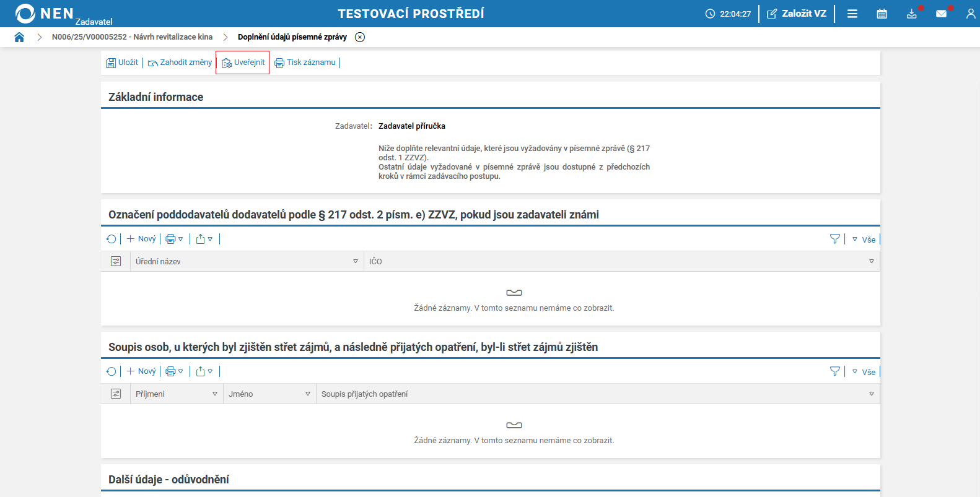Viewport: 980px width, 497px height.
Task: Open the messages envelope icon
Action: (x=942, y=14)
